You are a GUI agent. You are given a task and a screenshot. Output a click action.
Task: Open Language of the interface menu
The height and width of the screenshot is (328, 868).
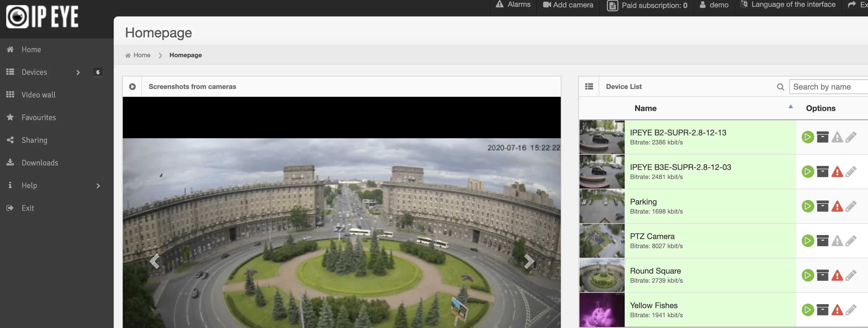tap(788, 4)
